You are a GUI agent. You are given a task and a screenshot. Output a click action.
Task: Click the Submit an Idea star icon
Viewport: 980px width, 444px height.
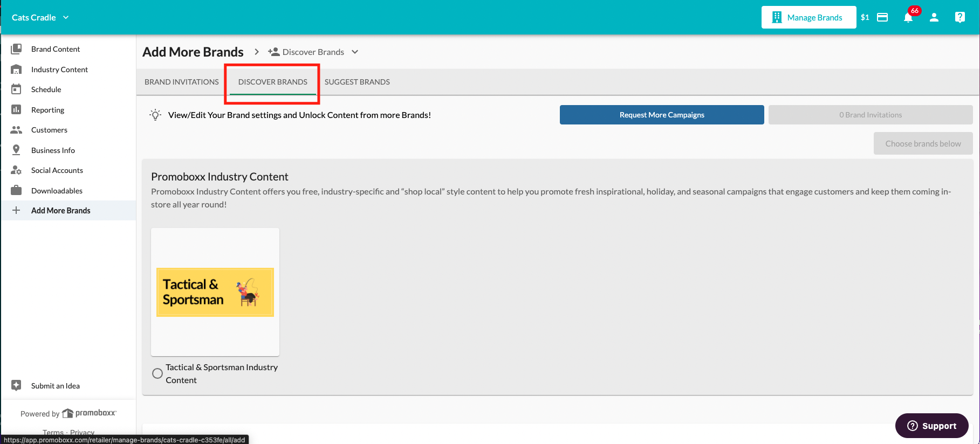click(x=16, y=385)
